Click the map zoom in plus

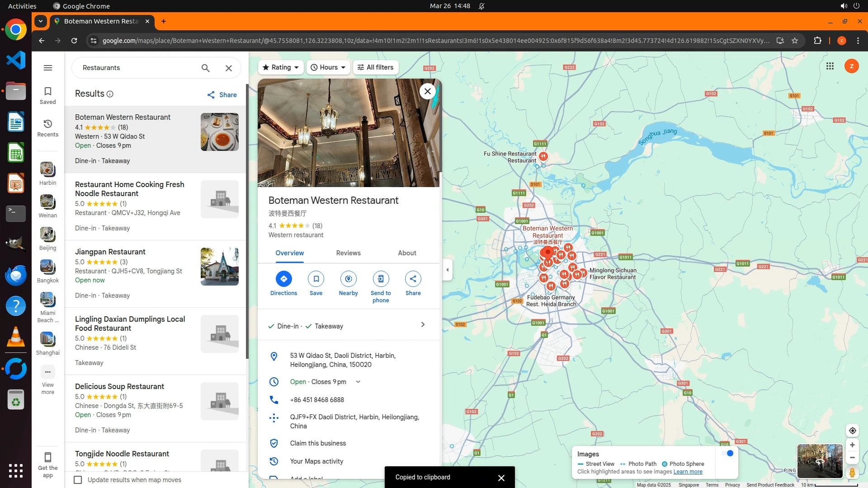click(852, 445)
